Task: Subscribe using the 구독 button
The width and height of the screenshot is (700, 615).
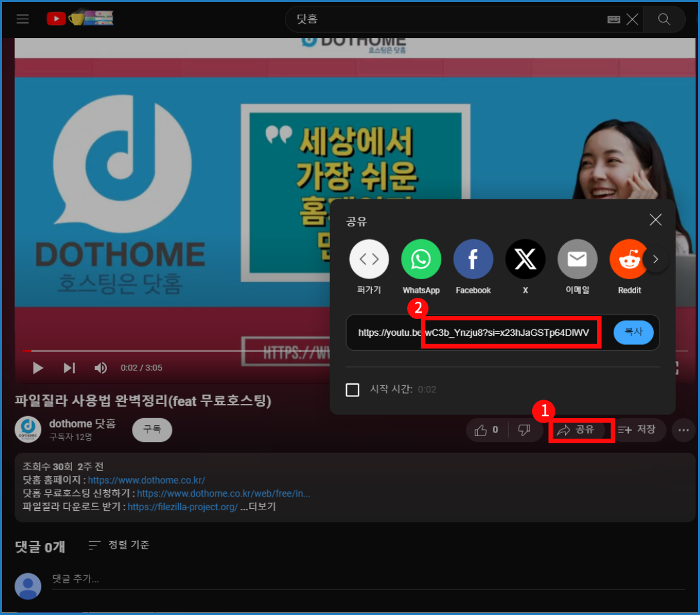Action: 152,430
